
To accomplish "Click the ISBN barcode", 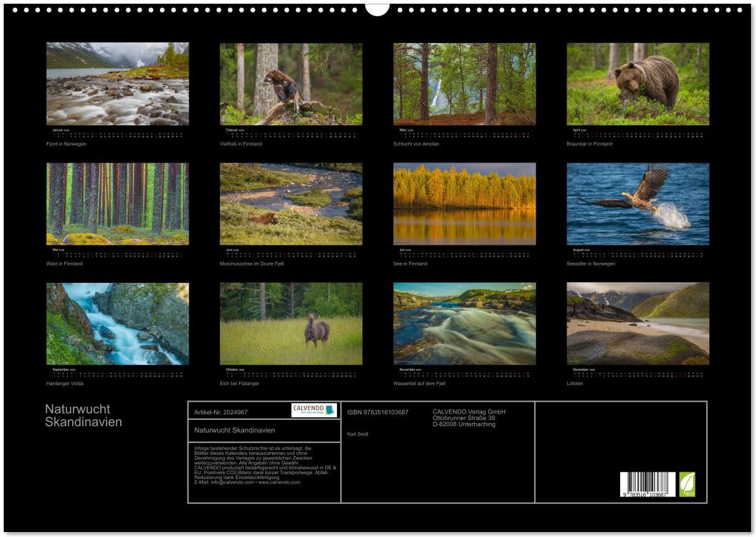I will point(648,484).
